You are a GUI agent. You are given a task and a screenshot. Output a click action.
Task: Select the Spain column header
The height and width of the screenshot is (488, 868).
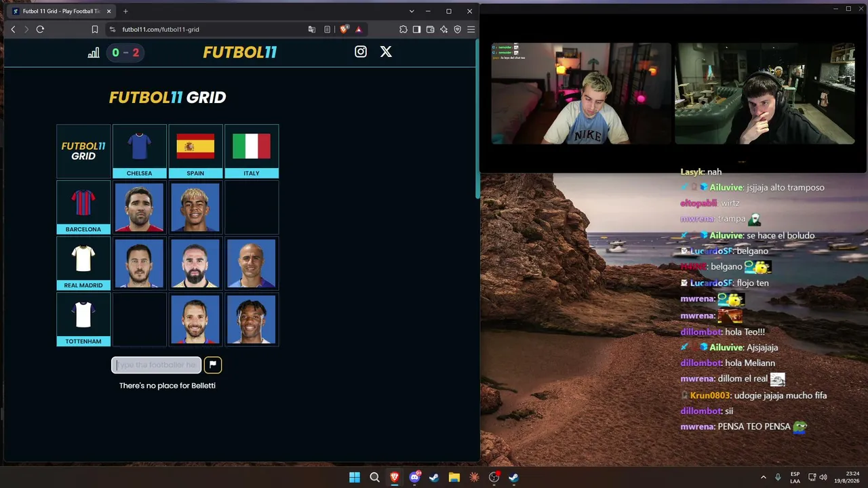195,151
